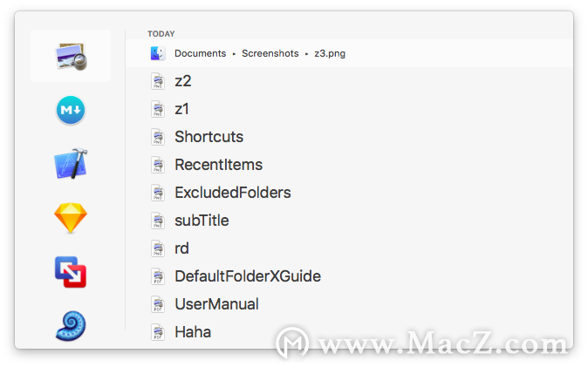
Task: Select the blue nautilus shell app icon
Action: [x=71, y=326]
